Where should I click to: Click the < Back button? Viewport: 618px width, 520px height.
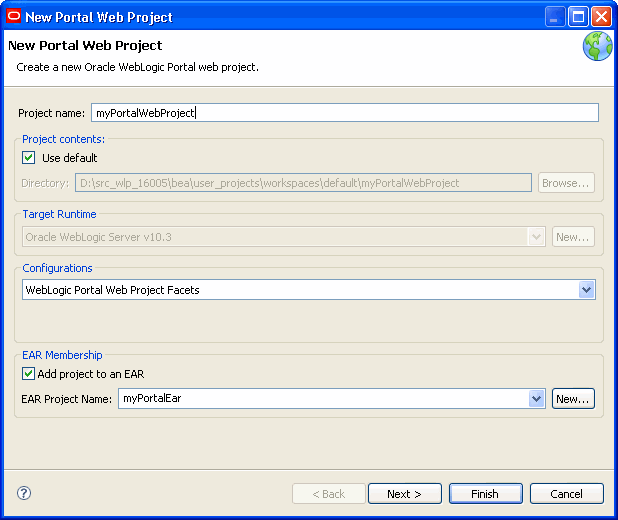[329, 494]
